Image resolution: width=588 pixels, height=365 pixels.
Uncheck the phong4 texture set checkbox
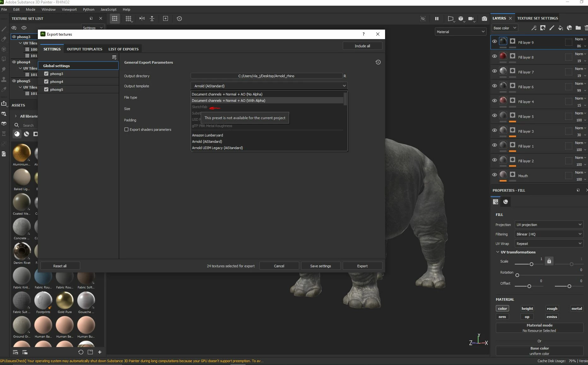pos(46,82)
